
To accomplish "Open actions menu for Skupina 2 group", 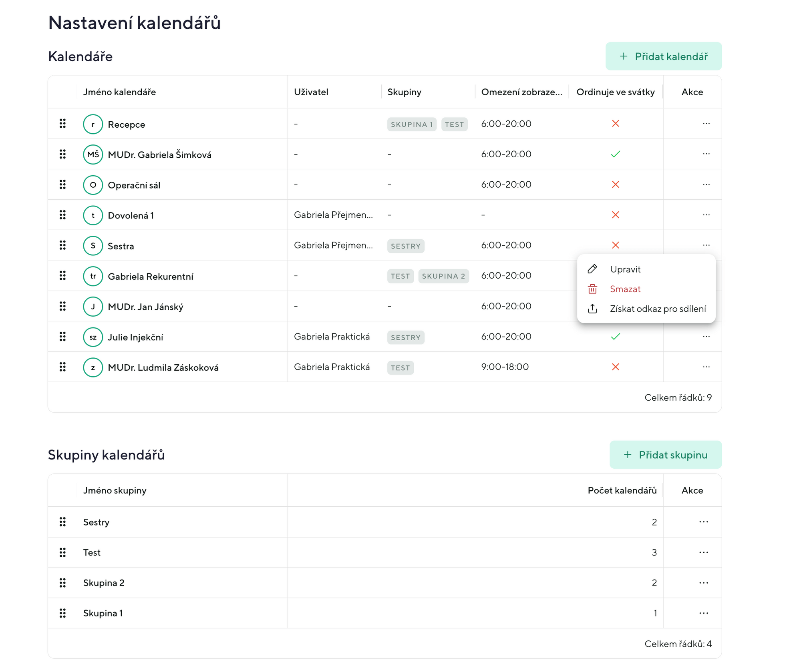I will [703, 583].
